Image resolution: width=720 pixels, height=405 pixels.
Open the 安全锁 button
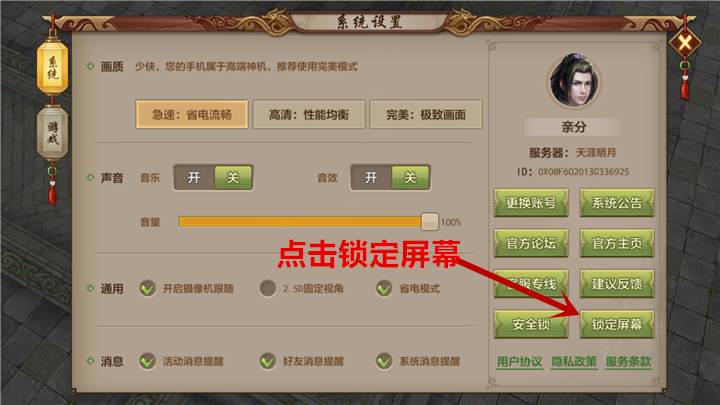pyautogui.click(x=531, y=324)
